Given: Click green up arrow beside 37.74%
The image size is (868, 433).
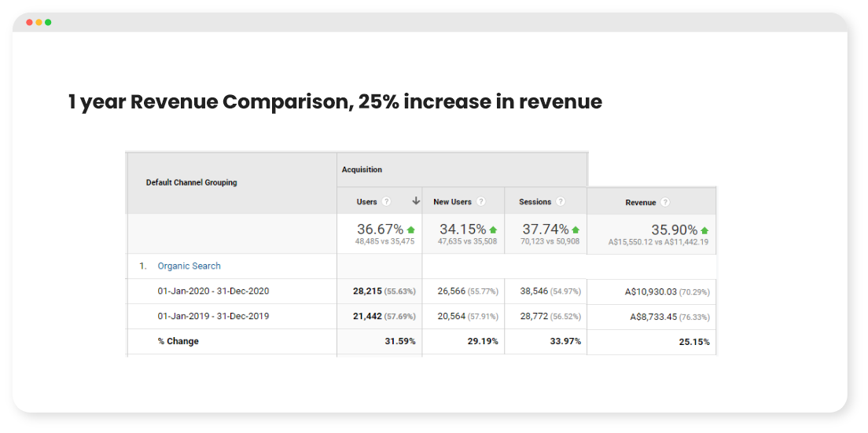Looking at the screenshot, I should (576, 229).
